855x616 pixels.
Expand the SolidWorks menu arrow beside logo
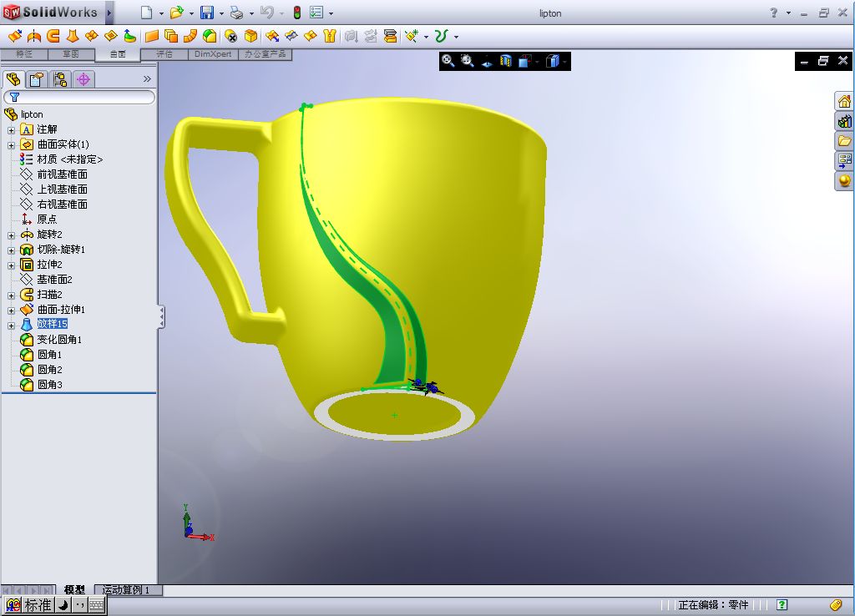click(109, 13)
